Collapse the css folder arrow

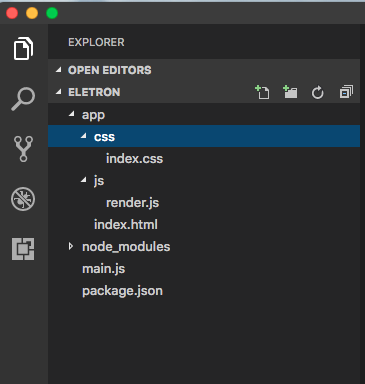(x=84, y=136)
